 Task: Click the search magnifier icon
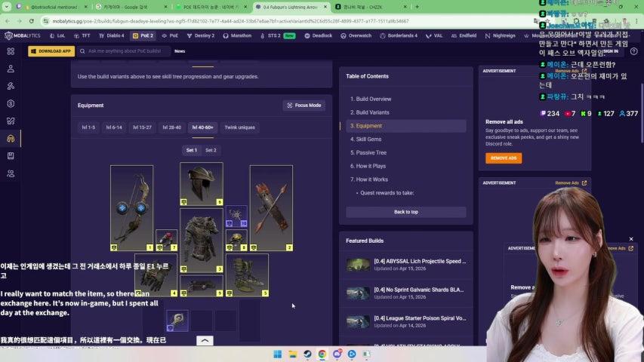pyautogui.click(x=82, y=51)
